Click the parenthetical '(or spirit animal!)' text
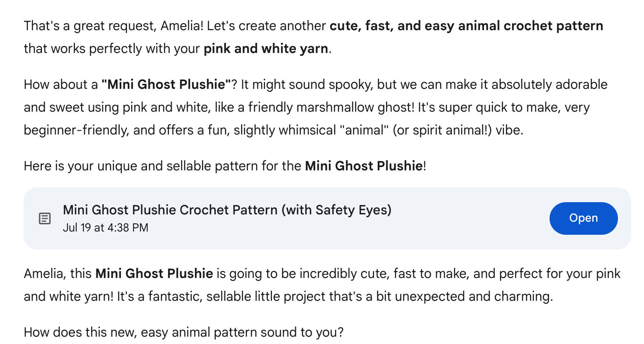Screen dimensions: 644x344 (442, 130)
